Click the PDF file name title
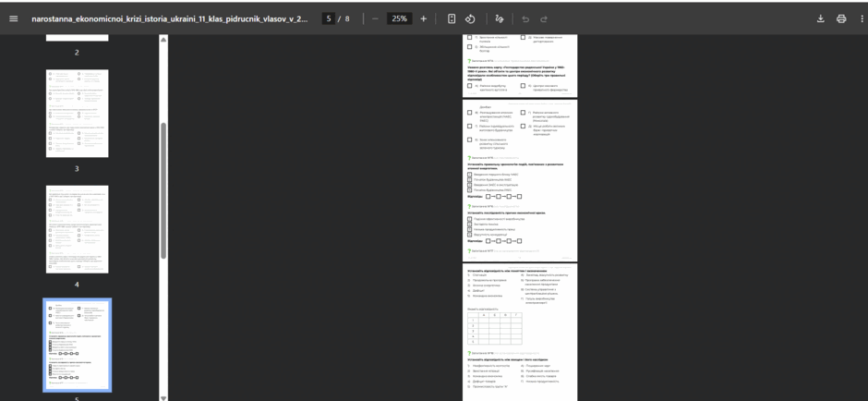This screenshot has height=401, width=868. click(170, 18)
